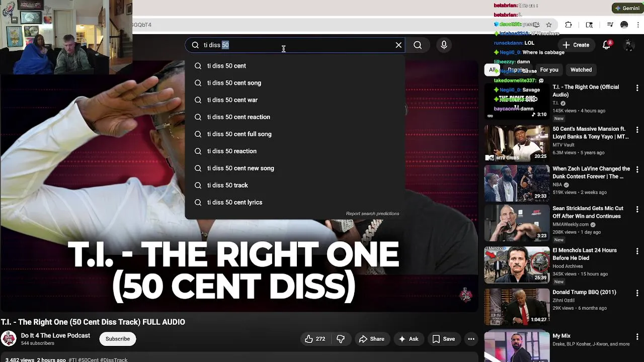Screen dimensions: 644x362
Task: Click the search icon beside 'ti diss 50 track'
Action: point(198,186)
